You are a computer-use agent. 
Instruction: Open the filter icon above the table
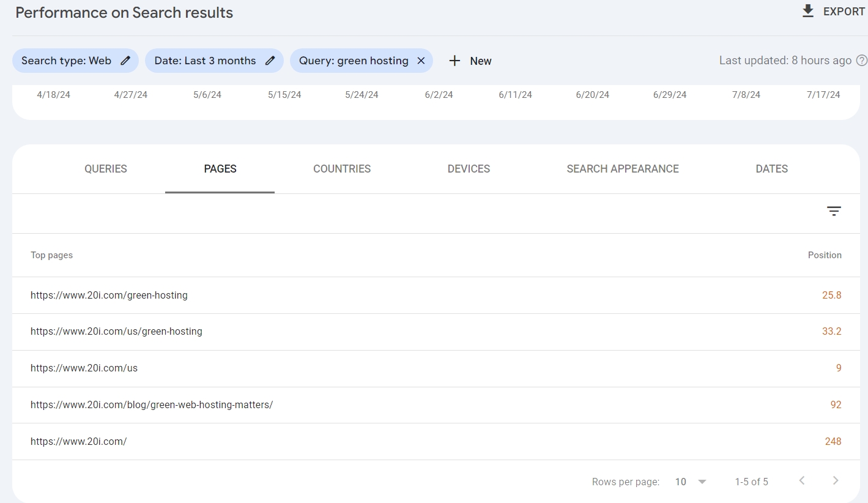(834, 211)
